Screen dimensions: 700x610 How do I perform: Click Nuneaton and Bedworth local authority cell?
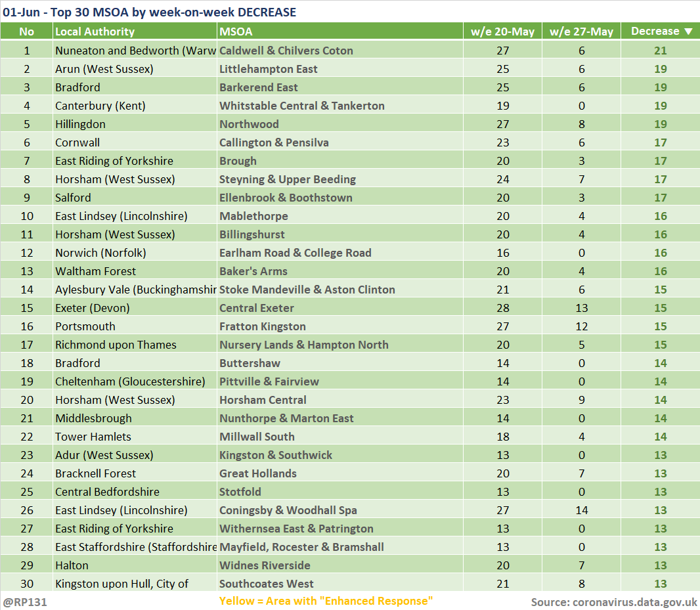135,51
